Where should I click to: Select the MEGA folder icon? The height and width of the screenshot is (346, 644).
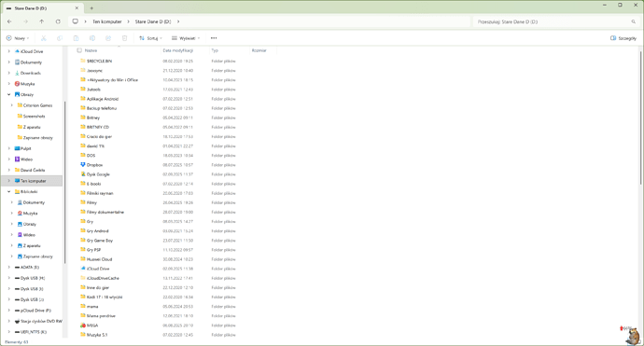click(x=83, y=325)
